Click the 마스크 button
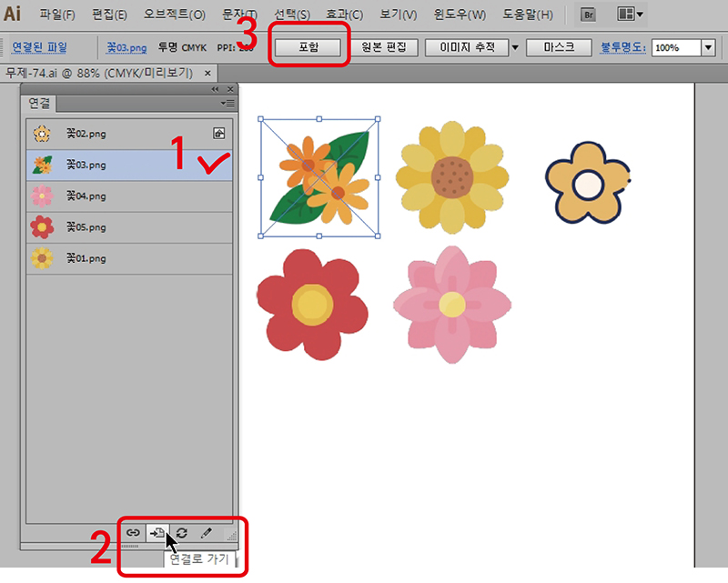Viewport: 728px width, 583px height. point(559,47)
